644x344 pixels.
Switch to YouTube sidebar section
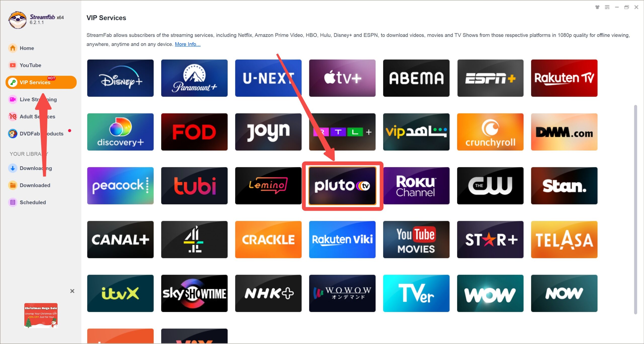coord(30,65)
